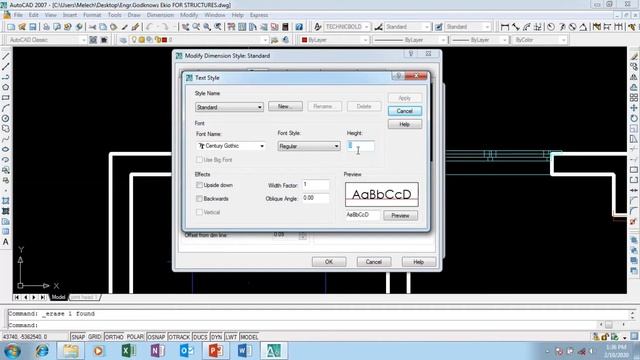Select the Polygon tool in draw toolbar
Viewport: 640px width, 360px height.
[x=6, y=87]
